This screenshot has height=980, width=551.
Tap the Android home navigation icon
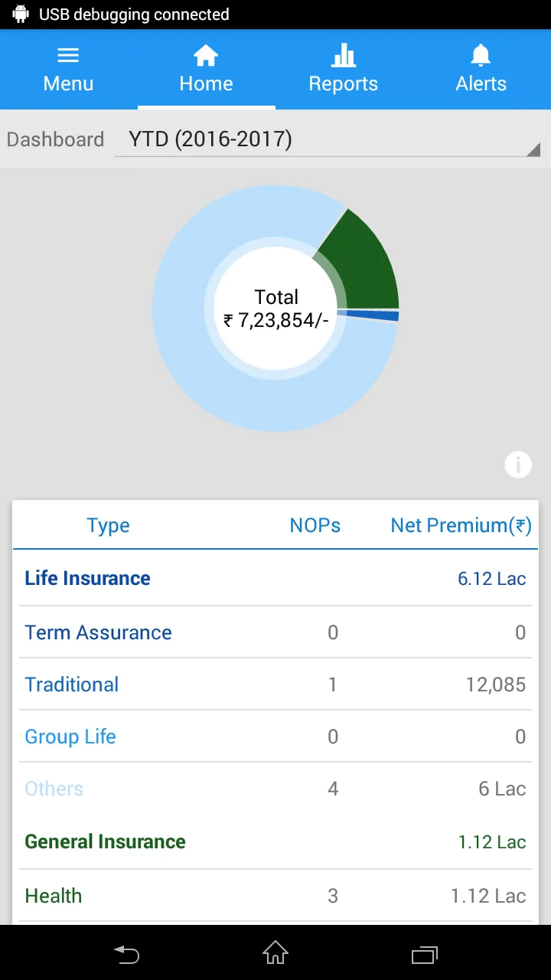(x=275, y=953)
